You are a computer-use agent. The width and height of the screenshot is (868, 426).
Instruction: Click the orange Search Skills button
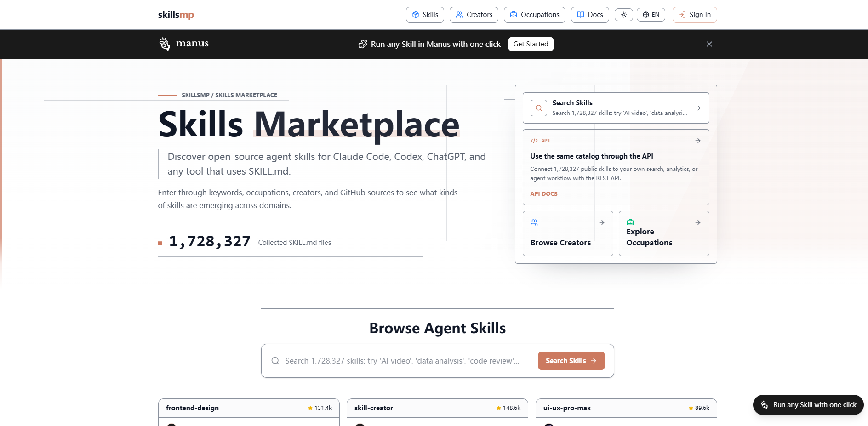(x=571, y=361)
